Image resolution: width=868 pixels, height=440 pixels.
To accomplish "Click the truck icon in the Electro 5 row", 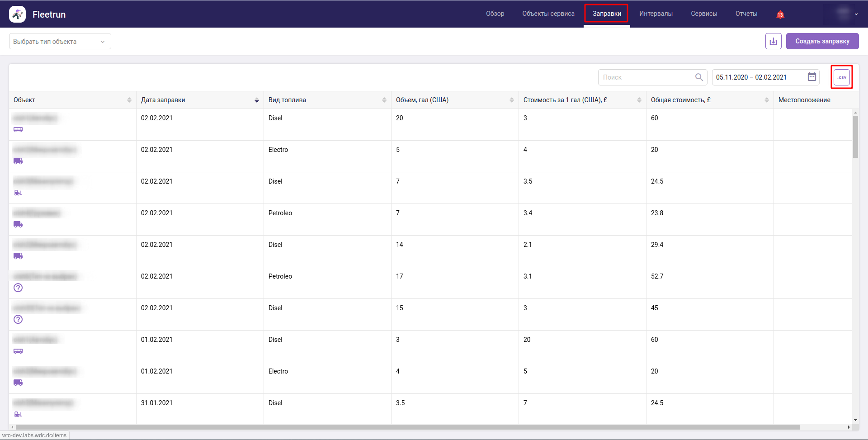I will pyautogui.click(x=18, y=161).
